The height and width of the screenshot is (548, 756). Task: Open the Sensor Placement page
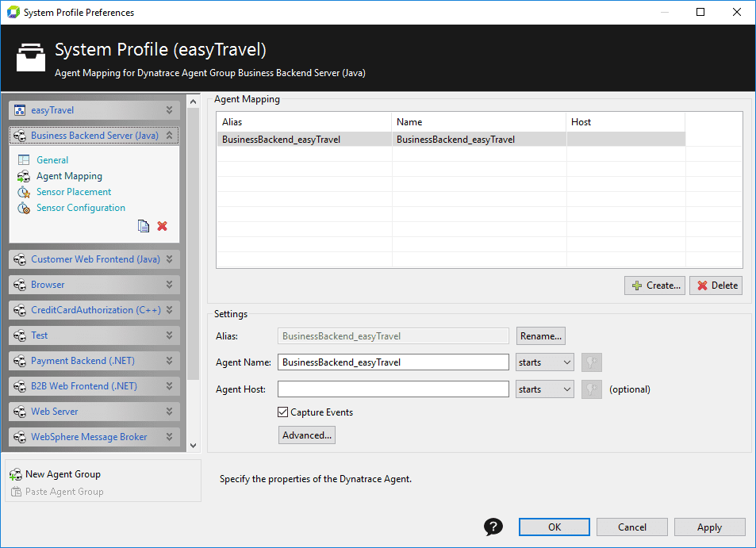pyautogui.click(x=74, y=192)
